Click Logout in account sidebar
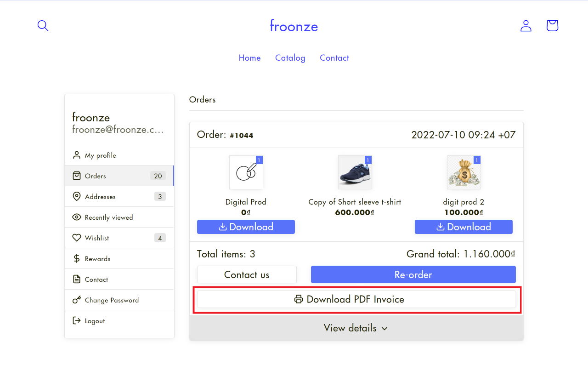 click(x=119, y=320)
